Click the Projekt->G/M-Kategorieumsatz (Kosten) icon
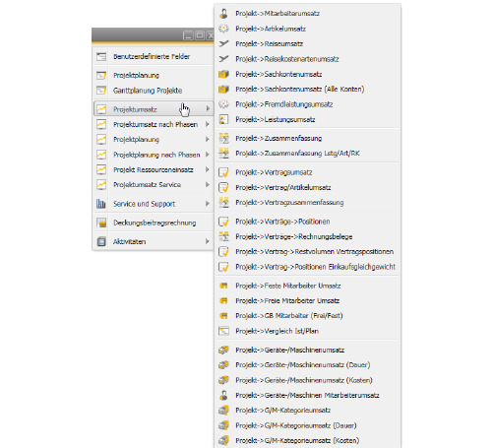This screenshot has width=494, height=448. coord(223,440)
